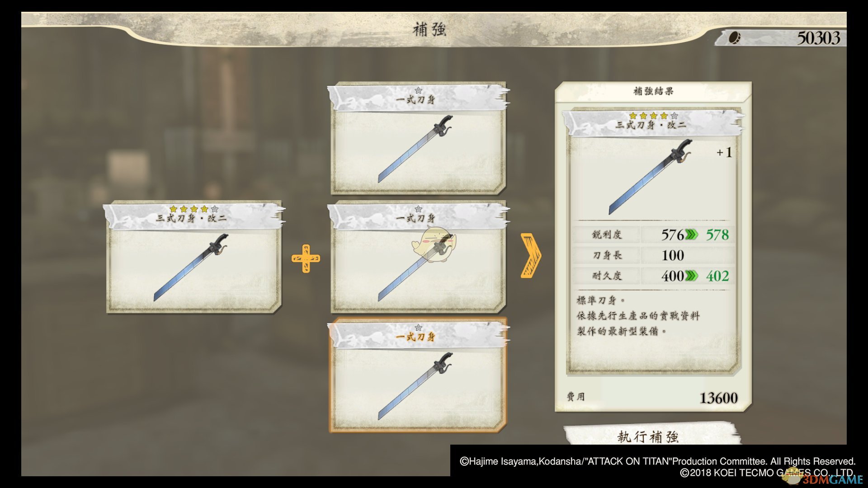
Task: Select the middle 一式刀身 material card
Action: click(x=418, y=257)
